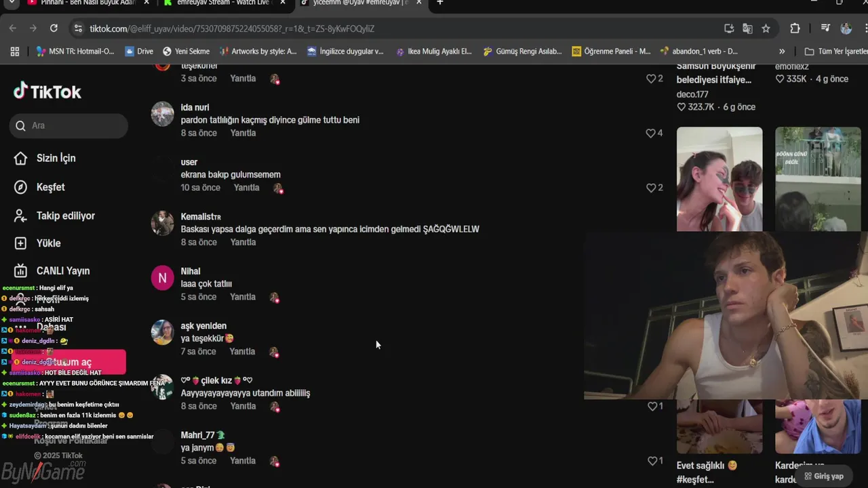Go back to previous page
Viewport: 868px width, 488px height.
[x=12, y=28]
